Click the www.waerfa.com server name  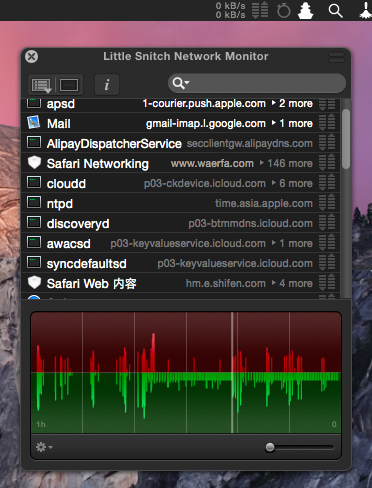(212, 163)
